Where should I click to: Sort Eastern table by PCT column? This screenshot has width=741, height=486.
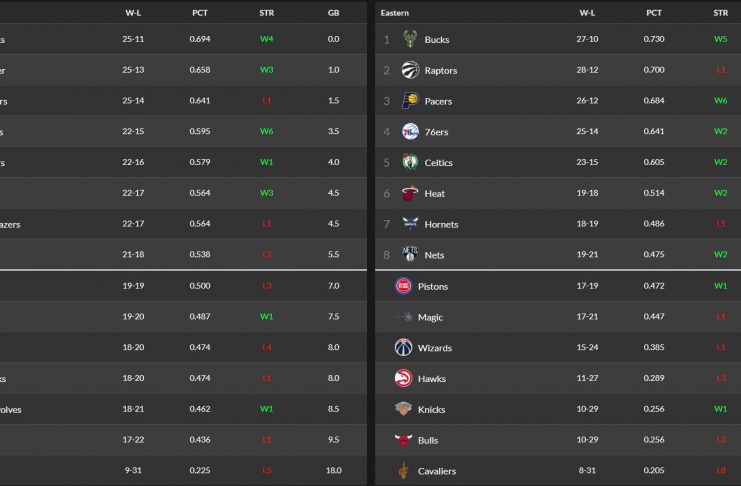click(x=654, y=13)
